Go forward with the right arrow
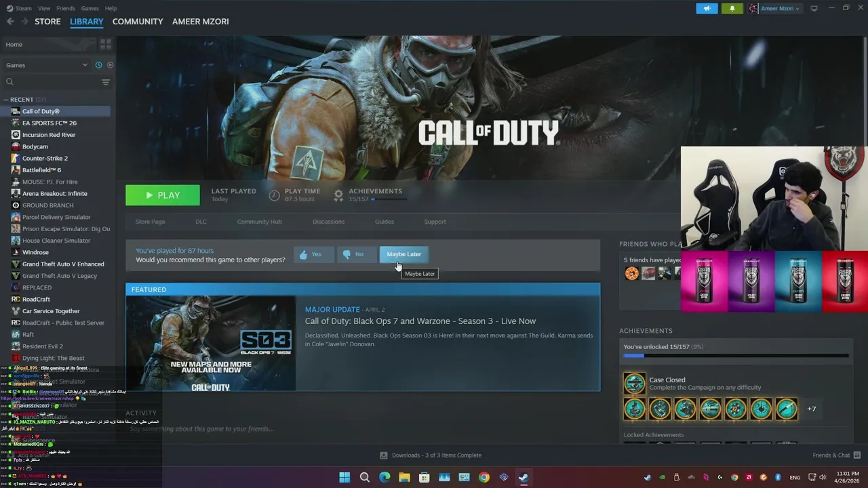The height and width of the screenshot is (488, 868). (24, 22)
